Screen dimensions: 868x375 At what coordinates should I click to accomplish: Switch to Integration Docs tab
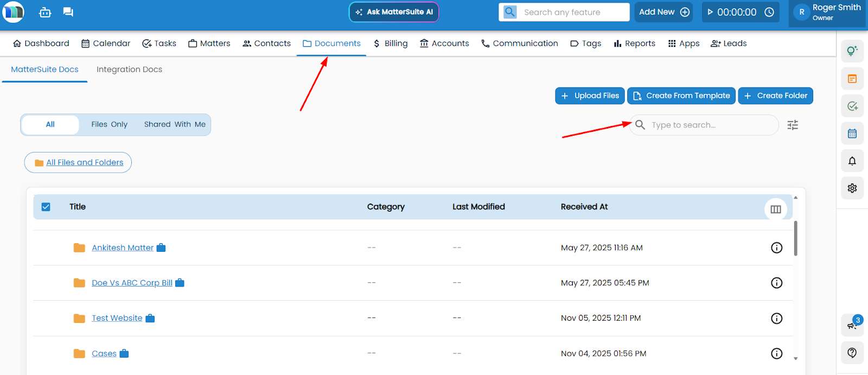click(129, 69)
